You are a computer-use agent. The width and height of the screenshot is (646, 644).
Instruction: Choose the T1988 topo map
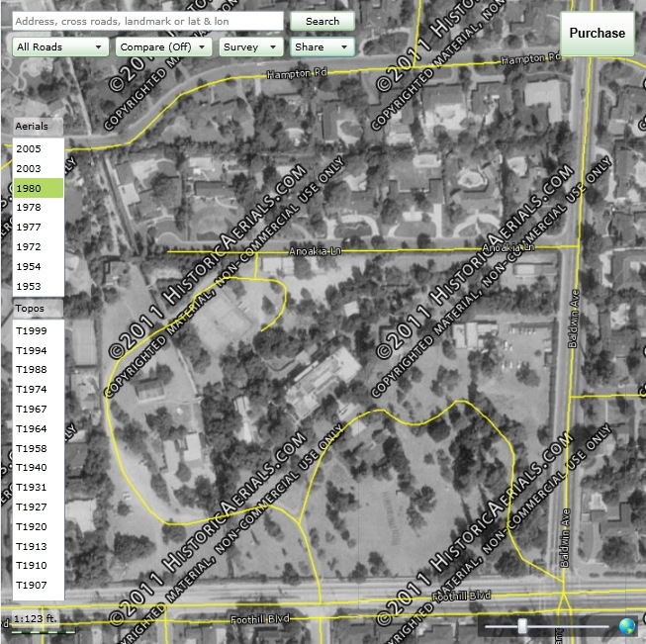pyautogui.click(x=39, y=370)
